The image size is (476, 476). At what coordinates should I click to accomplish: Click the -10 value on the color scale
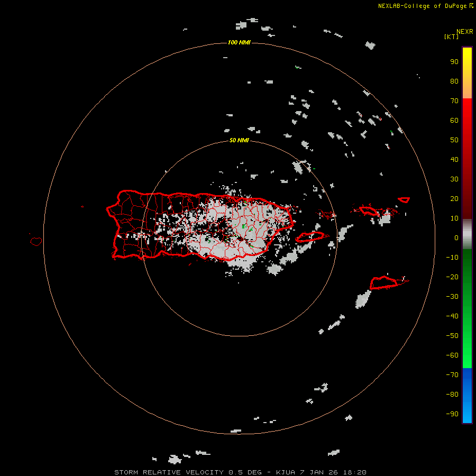452,258
